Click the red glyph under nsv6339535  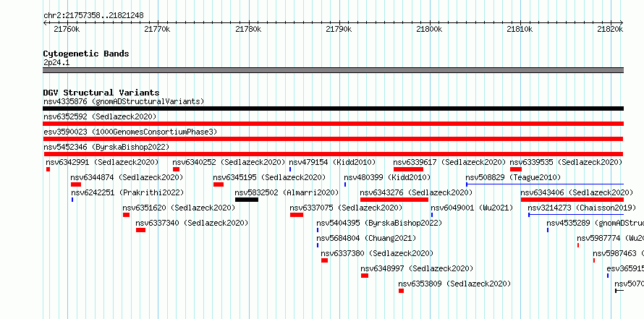[516, 169]
